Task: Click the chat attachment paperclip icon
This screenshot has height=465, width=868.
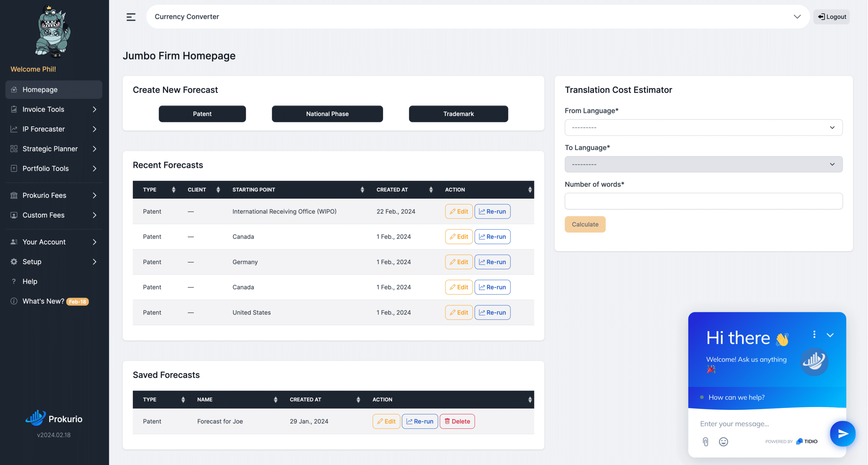Action: [706, 442]
